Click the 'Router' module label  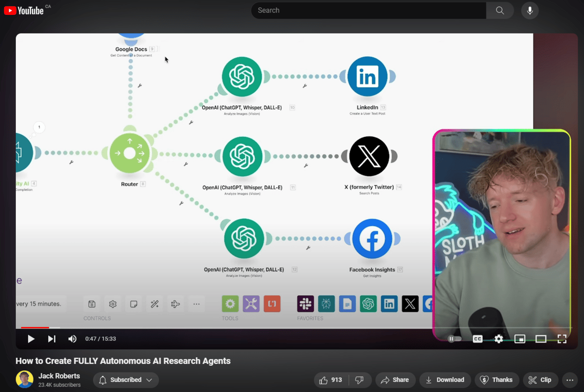[129, 184]
